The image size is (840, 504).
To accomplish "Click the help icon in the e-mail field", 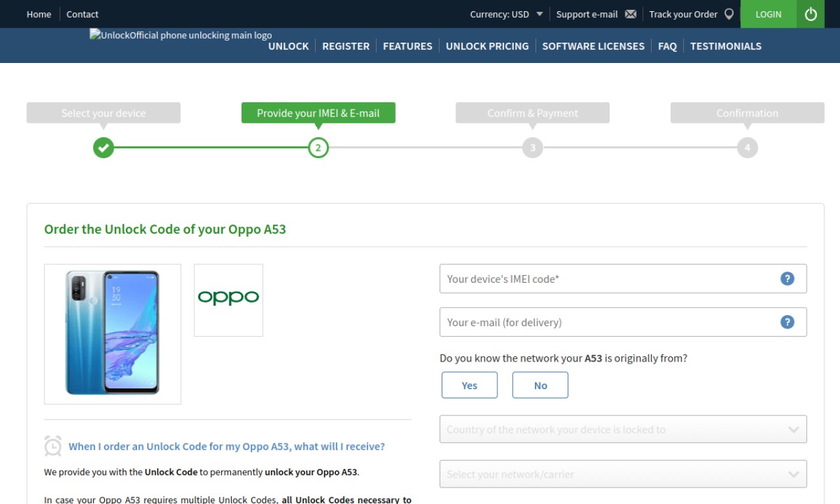I will 787,322.
